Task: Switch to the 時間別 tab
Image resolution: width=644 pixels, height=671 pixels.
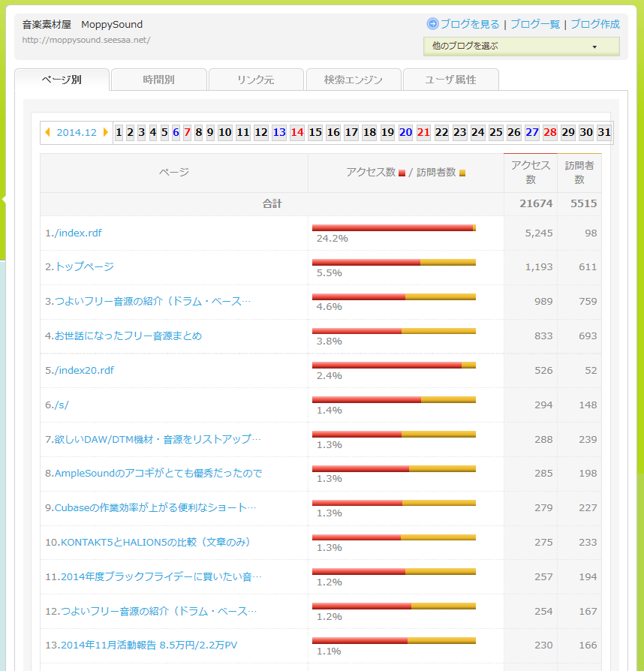Action: [x=158, y=80]
